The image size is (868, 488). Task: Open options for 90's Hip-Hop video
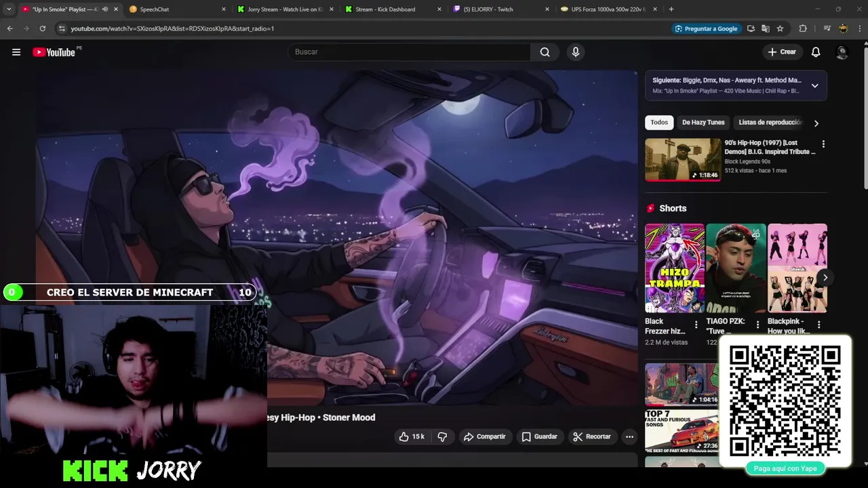pyautogui.click(x=823, y=144)
